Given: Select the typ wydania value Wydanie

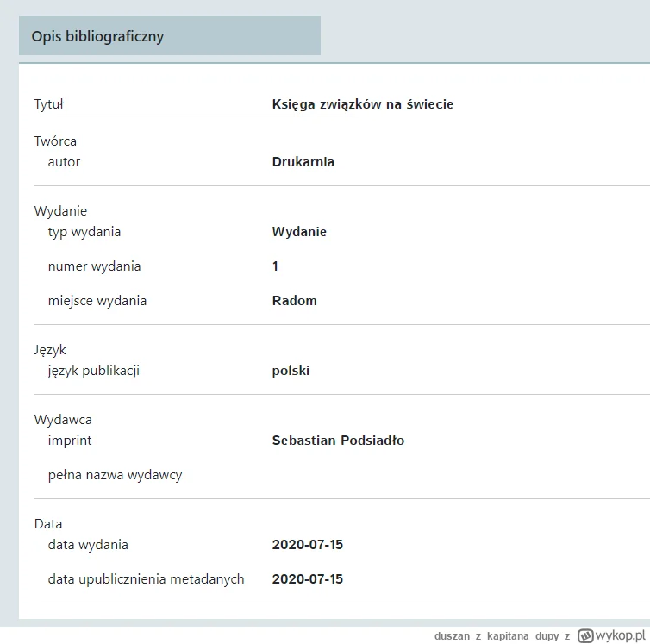Looking at the screenshot, I should (x=299, y=232).
